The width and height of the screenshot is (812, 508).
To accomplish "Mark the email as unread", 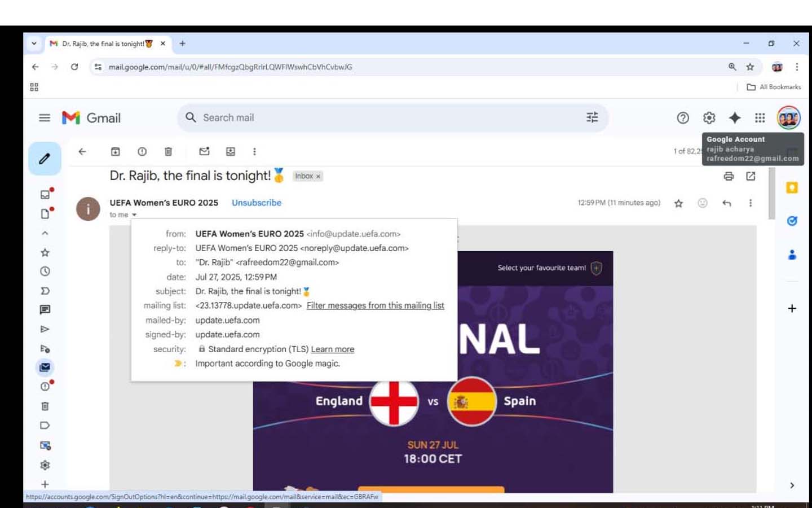I will [x=204, y=151].
